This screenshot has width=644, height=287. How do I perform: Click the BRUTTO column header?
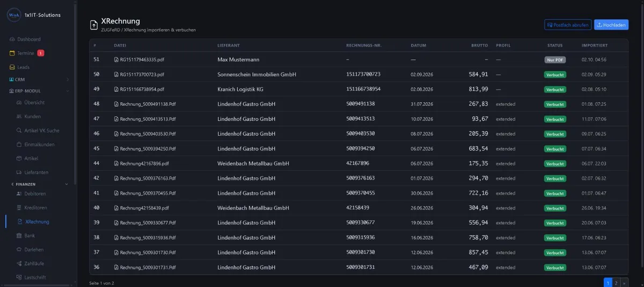coord(480,45)
